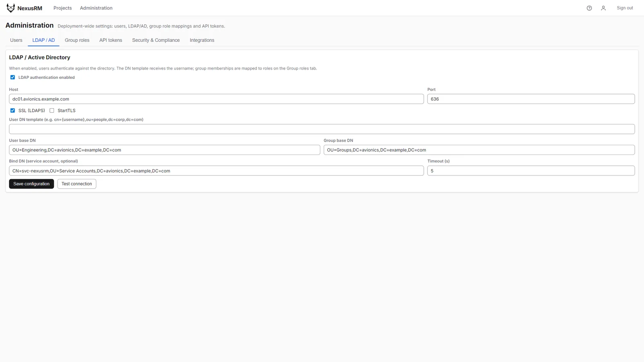Screen dimensions: 644x362
Task: Select the LDAP / AD tab
Action: tap(43, 40)
